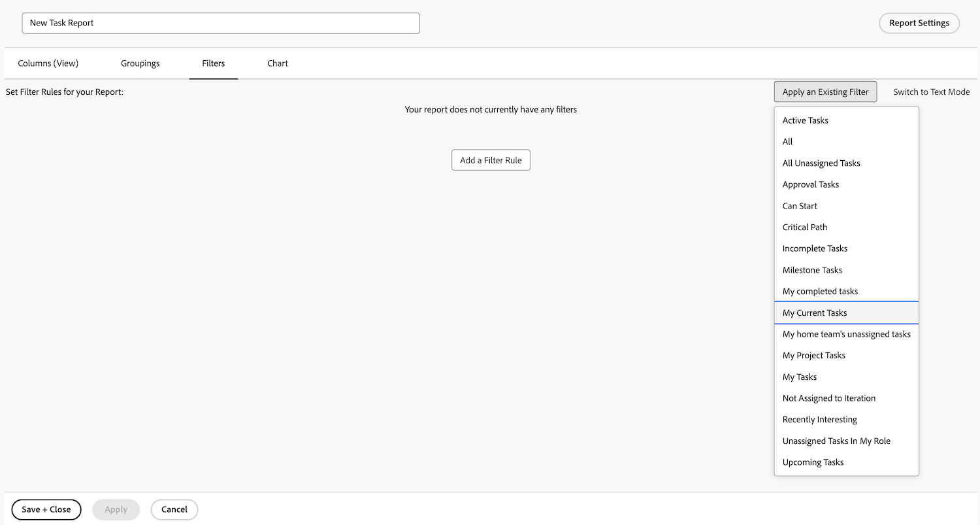
Task: Apply the Critical Path filter
Action: coord(804,227)
